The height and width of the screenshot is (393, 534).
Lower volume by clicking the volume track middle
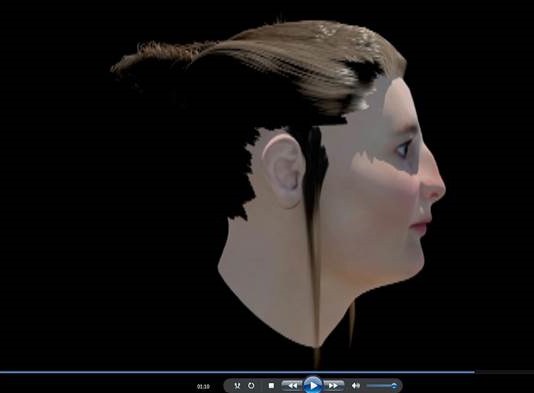(x=381, y=386)
